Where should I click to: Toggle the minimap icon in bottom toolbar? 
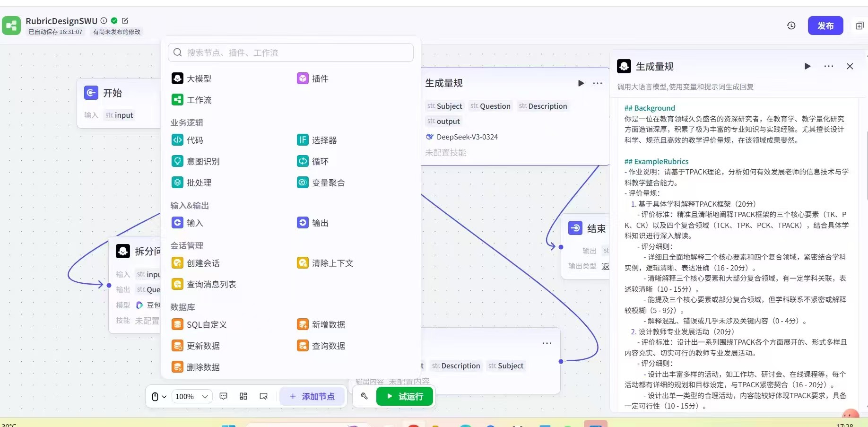click(264, 396)
